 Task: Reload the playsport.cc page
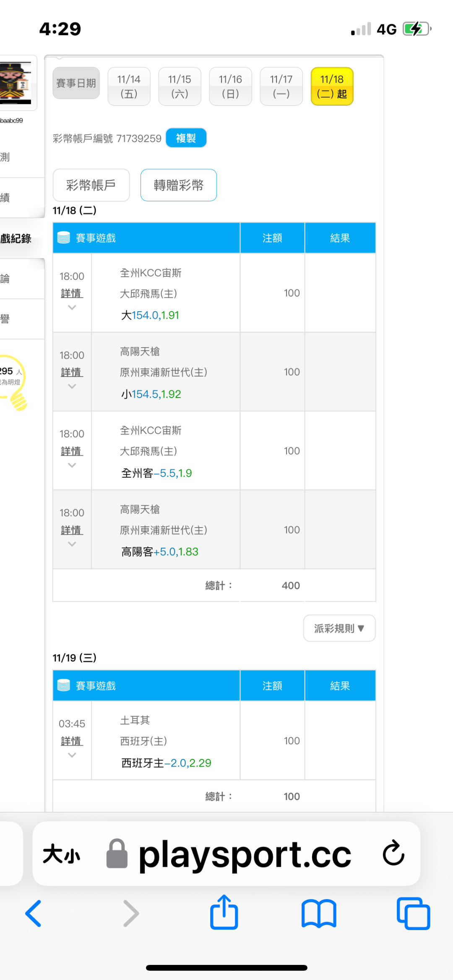(393, 853)
